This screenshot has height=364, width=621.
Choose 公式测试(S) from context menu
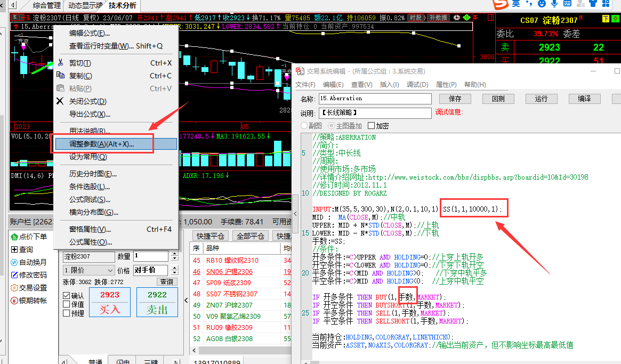click(x=116, y=199)
